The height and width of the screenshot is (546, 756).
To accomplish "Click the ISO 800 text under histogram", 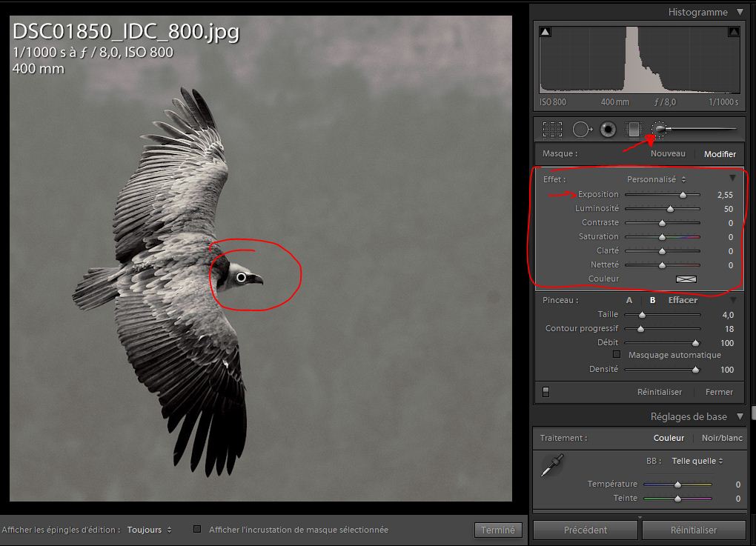I will (x=553, y=101).
